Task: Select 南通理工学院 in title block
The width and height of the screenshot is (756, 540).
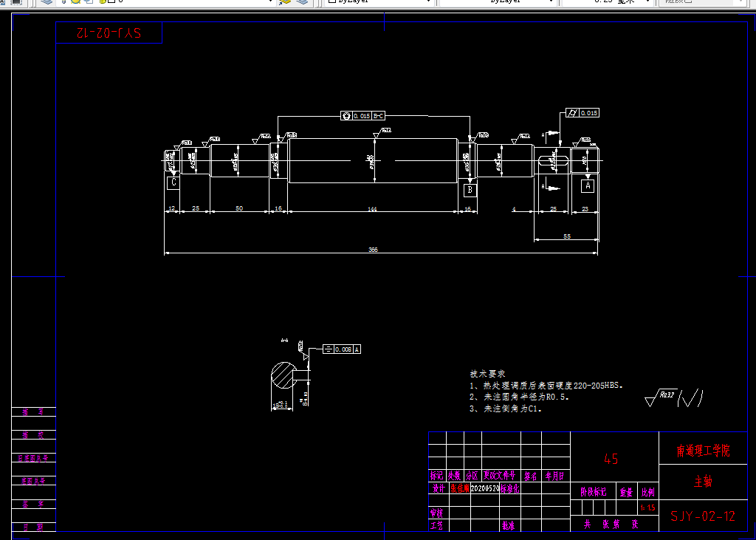Action: (x=703, y=451)
